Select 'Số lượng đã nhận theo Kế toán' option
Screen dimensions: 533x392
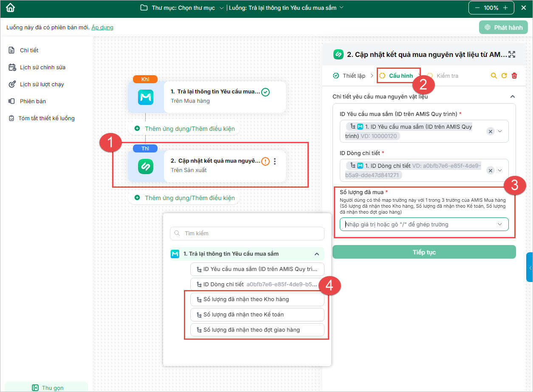click(x=257, y=315)
